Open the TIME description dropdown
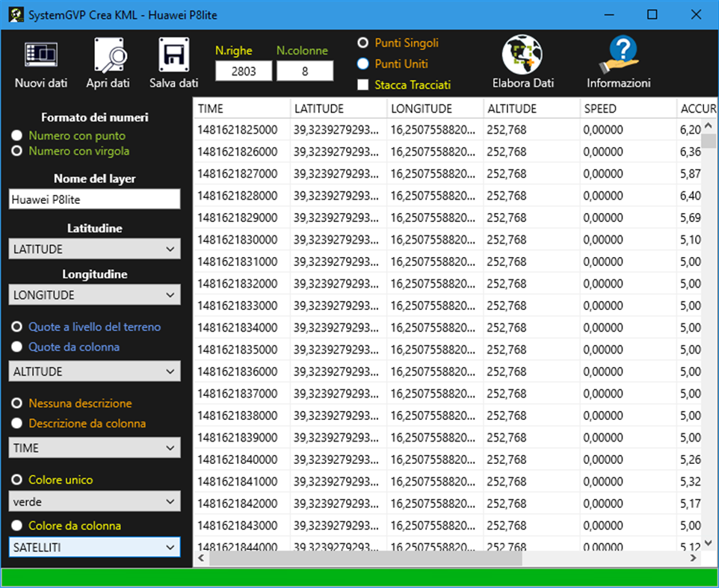The height and width of the screenshot is (588, 719). point(93,448)
